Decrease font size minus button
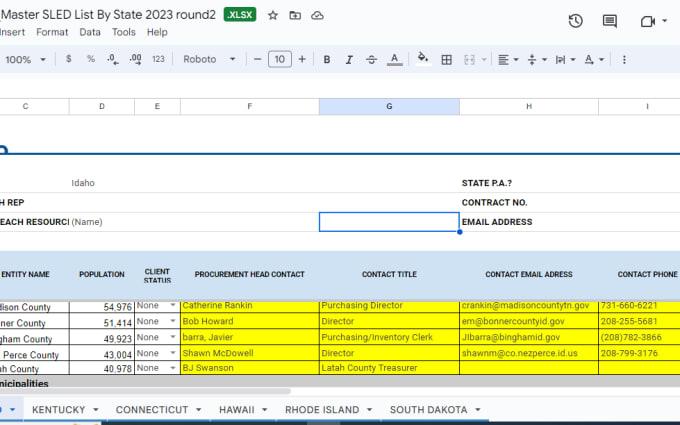 (x=257, y=59)
